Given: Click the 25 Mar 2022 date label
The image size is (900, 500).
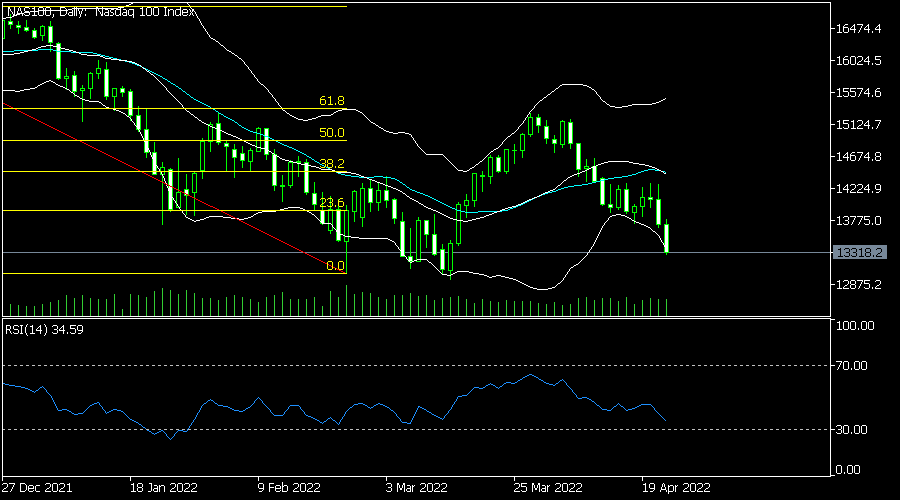Looking at the screenshot, I should [x=548, y=488].
